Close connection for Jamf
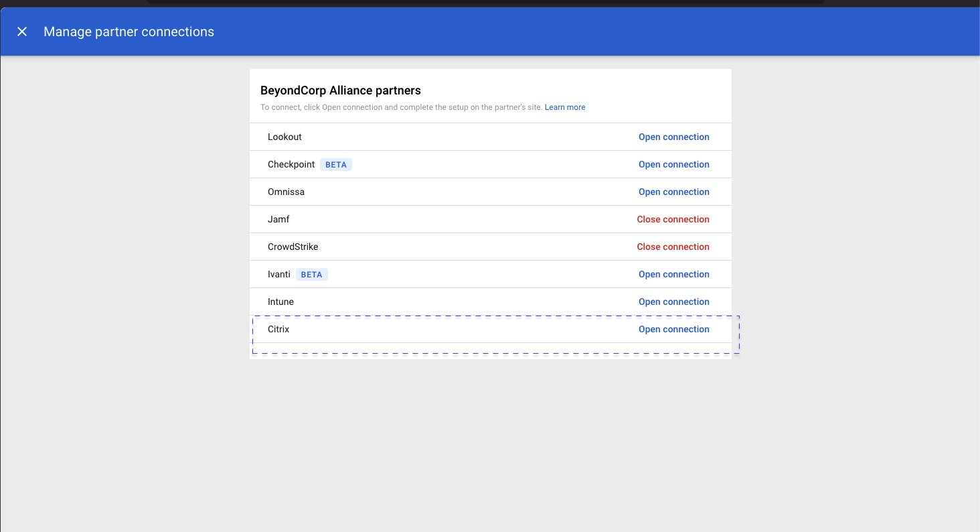The height and width of the screenshot is (532, 980). pos(673,219)
